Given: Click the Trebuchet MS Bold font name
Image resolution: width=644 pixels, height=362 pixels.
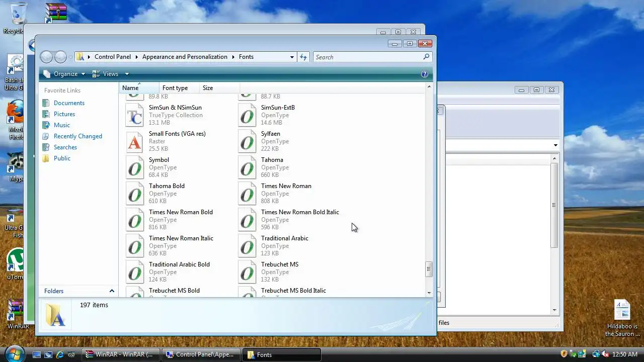Looking at the screenshot, I should click(x=174, y=291).
